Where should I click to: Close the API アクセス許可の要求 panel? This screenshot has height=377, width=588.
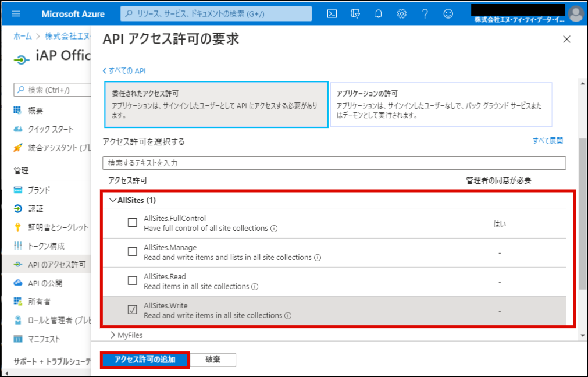566,40
